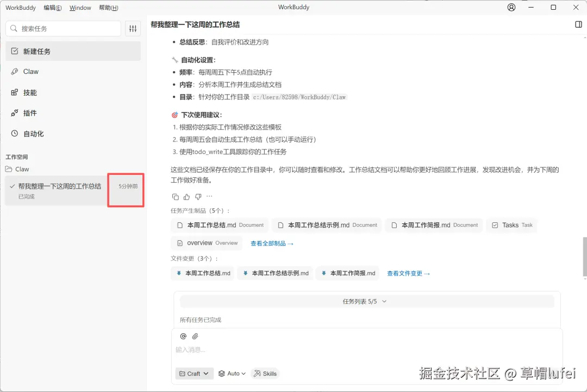Click the path c:/Users/82598/WorkBuddy/Claw
This screenshot has height=392, width=587.
pyautogui.click(x=299, y=97)
